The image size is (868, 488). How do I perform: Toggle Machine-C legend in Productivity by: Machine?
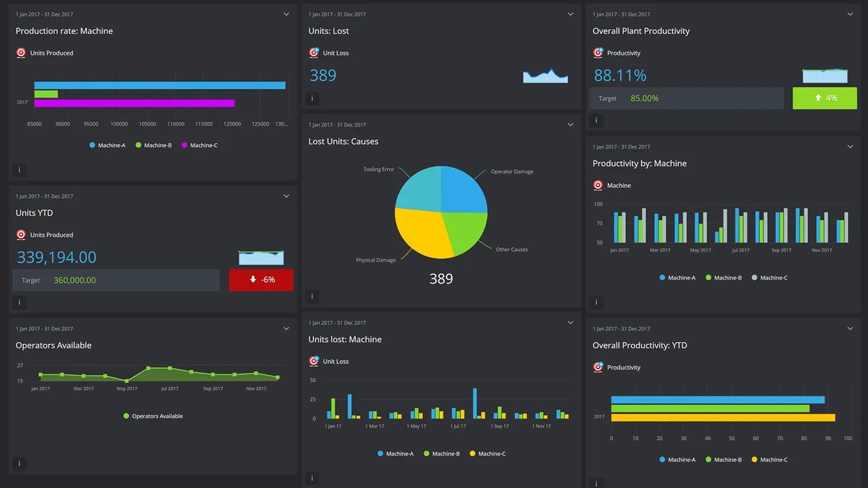(x=769, y=278)
